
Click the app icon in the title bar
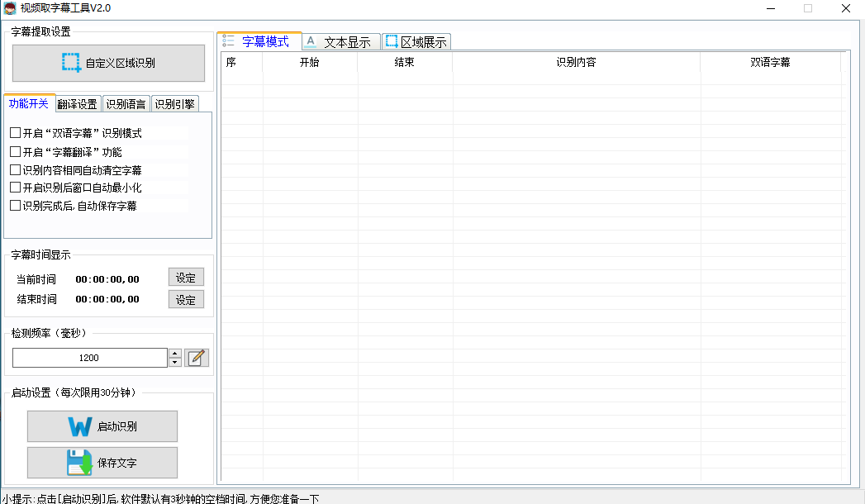[x=10, y=8]
